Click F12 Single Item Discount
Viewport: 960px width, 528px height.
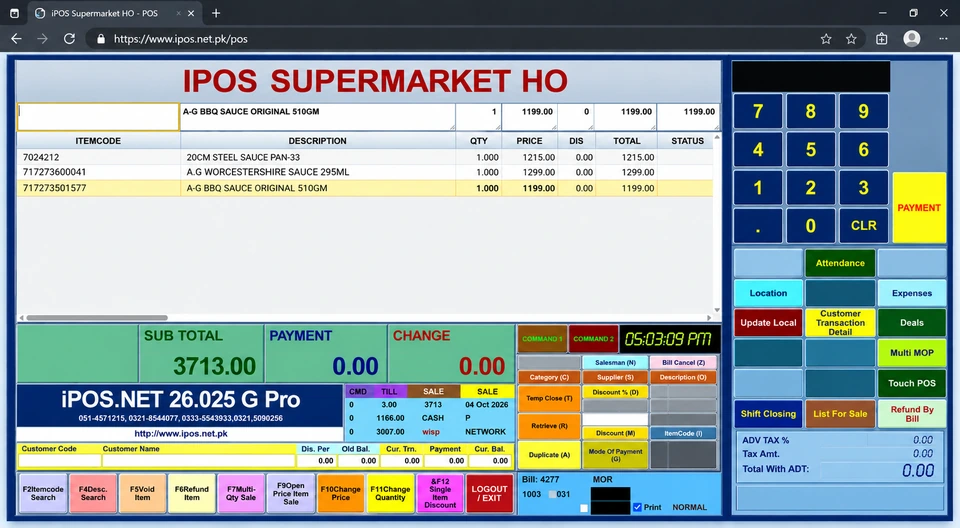coord(440,493)
